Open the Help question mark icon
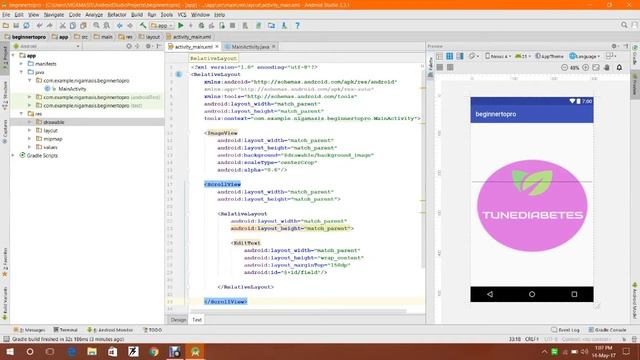This screenshot has height=360, width=640. click(298, 25)
